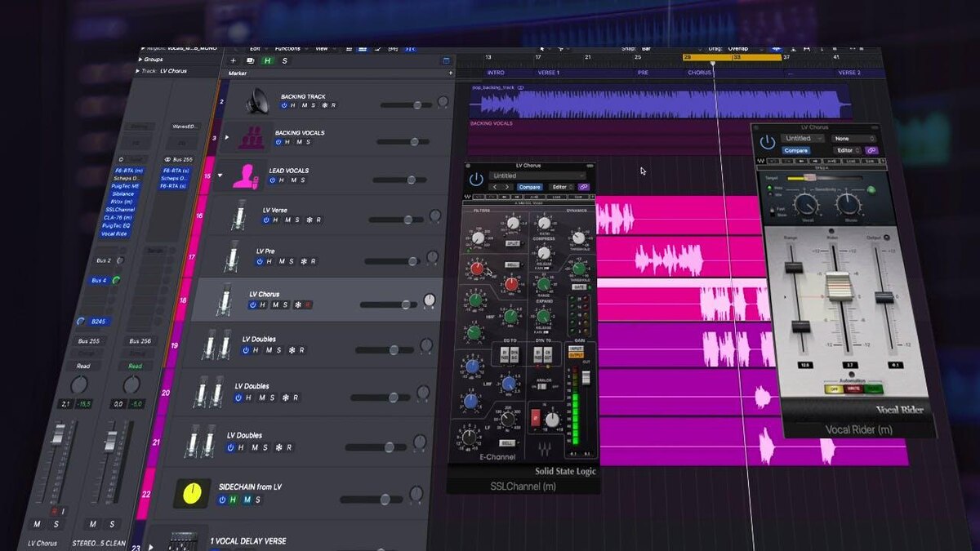Click the add track plus button
The height and width of the screenshot is (551, 980).
pyautogui.click(x=233, y=60)
